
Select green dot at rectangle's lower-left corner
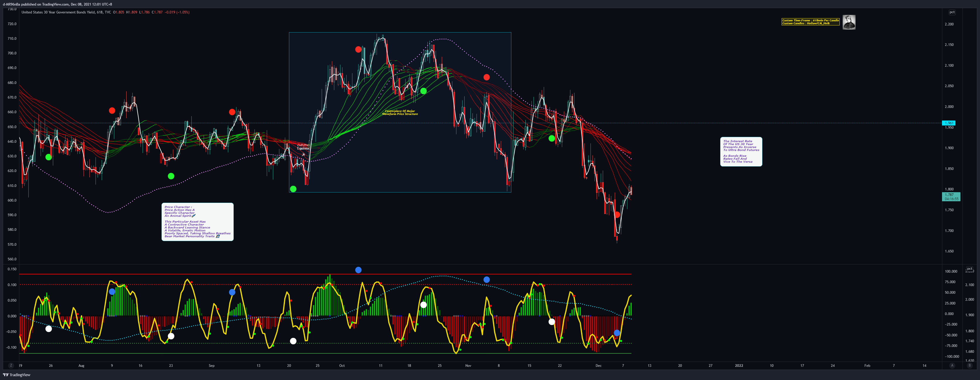tap(293, 189)
